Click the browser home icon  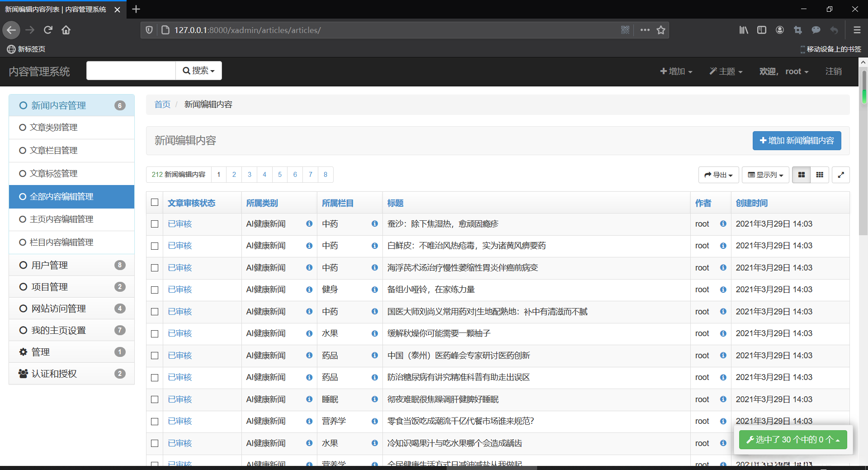point(66,30)
